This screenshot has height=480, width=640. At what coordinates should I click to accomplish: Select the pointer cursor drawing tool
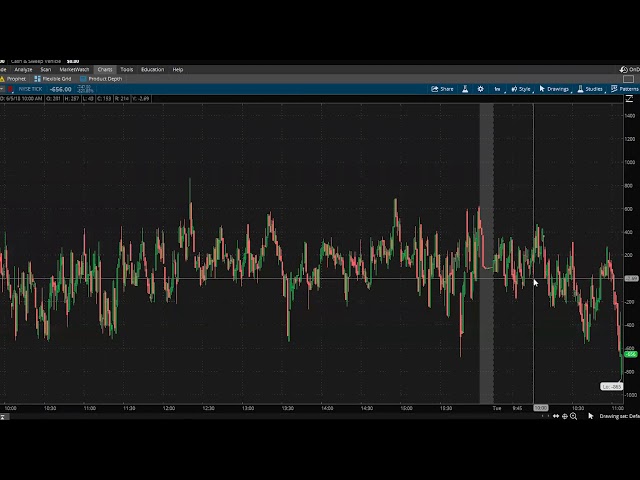point(590,416)
